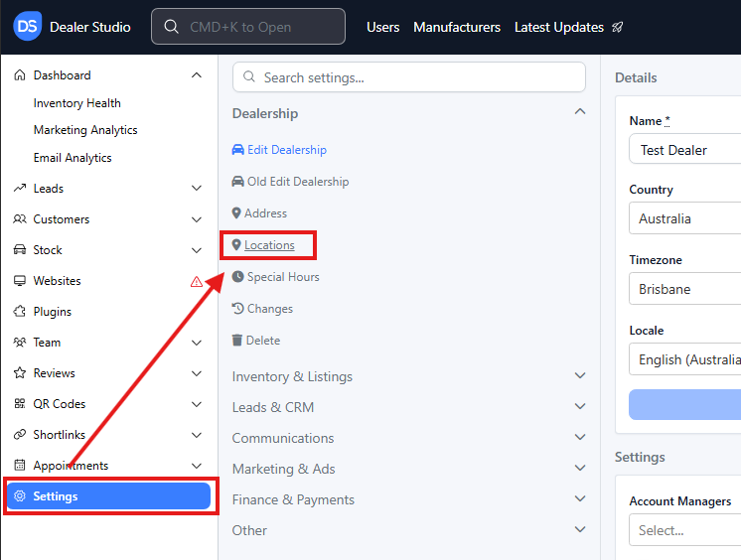Open the Timezone dropdown showing Brisbane
The width and height of the screenshot is (741, 560).
pos(685,289)
